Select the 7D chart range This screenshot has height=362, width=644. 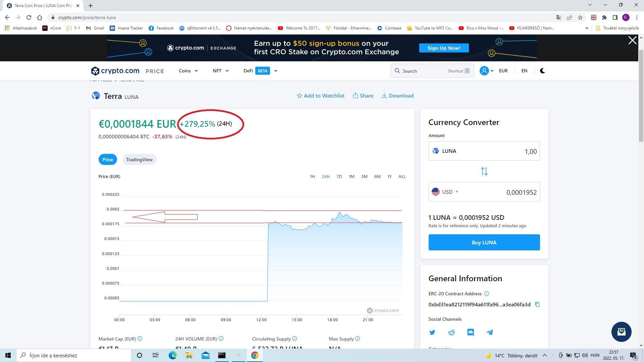pos(339,176)
